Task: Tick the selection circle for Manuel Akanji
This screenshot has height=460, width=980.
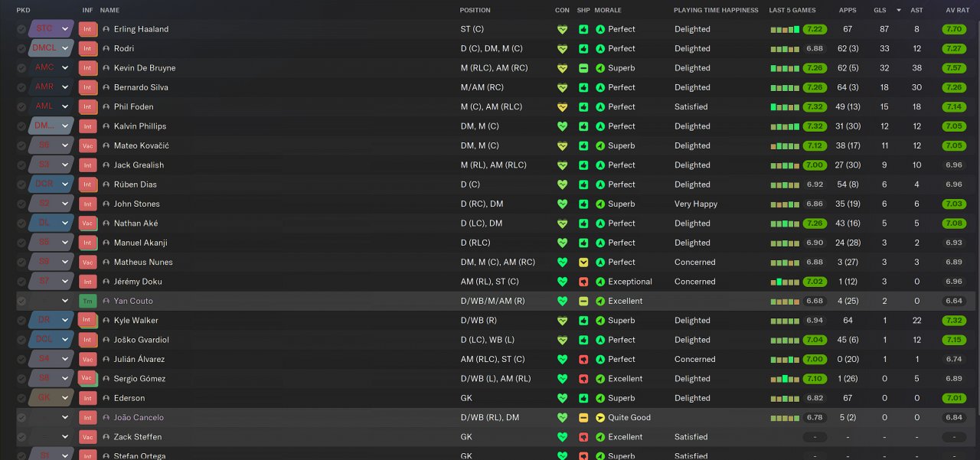Action: coord(21,243)
